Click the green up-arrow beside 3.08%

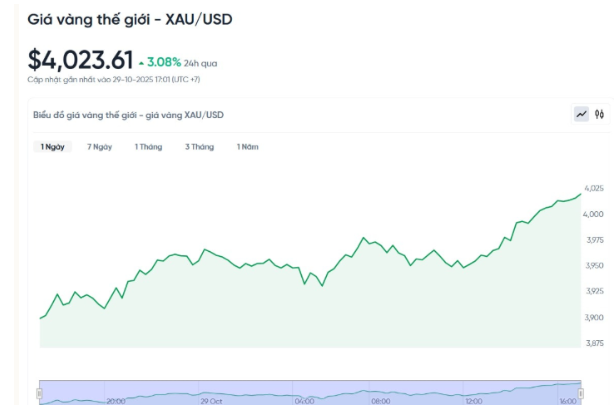pyautogui.click(x=141, y=62)
